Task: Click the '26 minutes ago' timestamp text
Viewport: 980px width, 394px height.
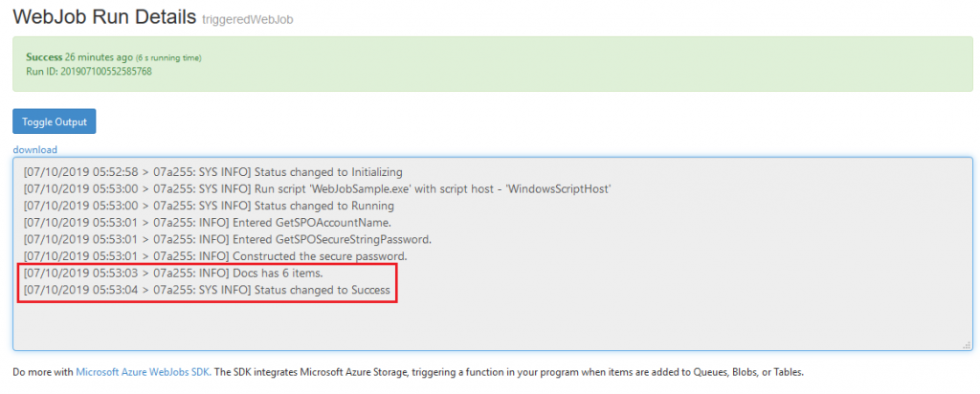Action: pyautogui.click(x=97, y=57)
